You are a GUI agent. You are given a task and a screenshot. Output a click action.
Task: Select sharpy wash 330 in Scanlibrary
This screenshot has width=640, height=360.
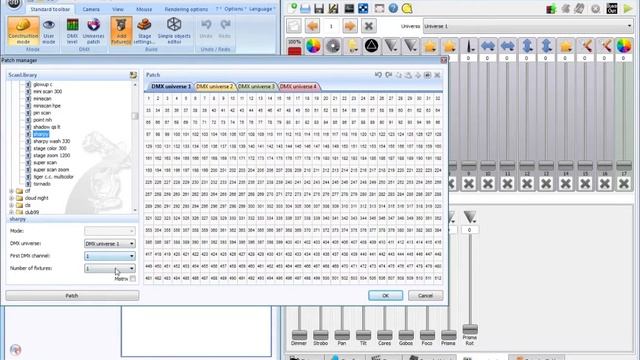[x=51, y=141]
